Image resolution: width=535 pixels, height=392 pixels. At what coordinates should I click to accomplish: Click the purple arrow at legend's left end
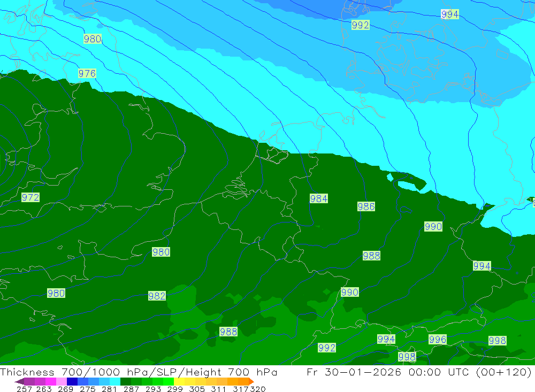pos(19,381)
